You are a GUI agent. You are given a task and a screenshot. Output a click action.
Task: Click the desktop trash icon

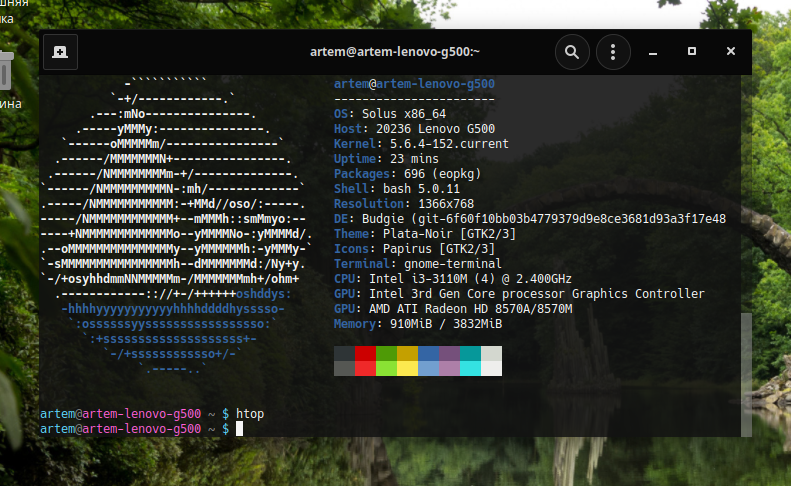pos(5,71)
